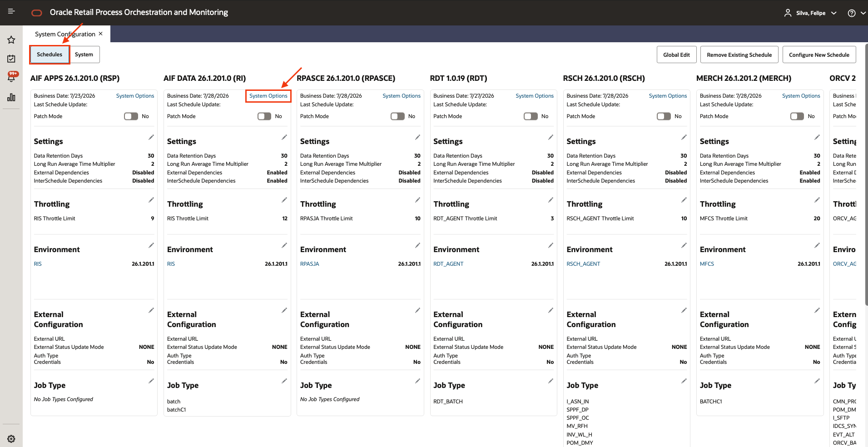Toggle Patch Mode for RPASCE schedule
868x447 pixels.
pos(397,116)
